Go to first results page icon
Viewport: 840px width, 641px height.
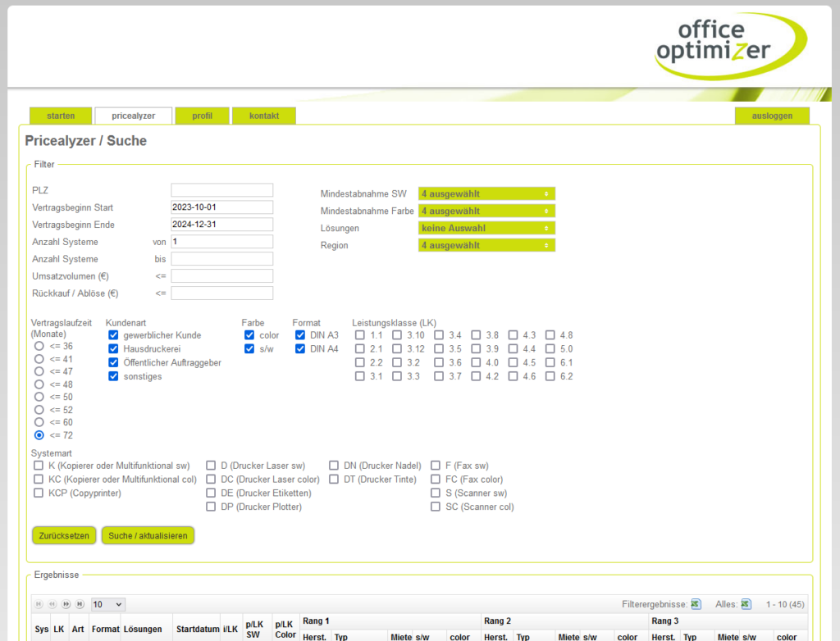(x=39, y=604)
